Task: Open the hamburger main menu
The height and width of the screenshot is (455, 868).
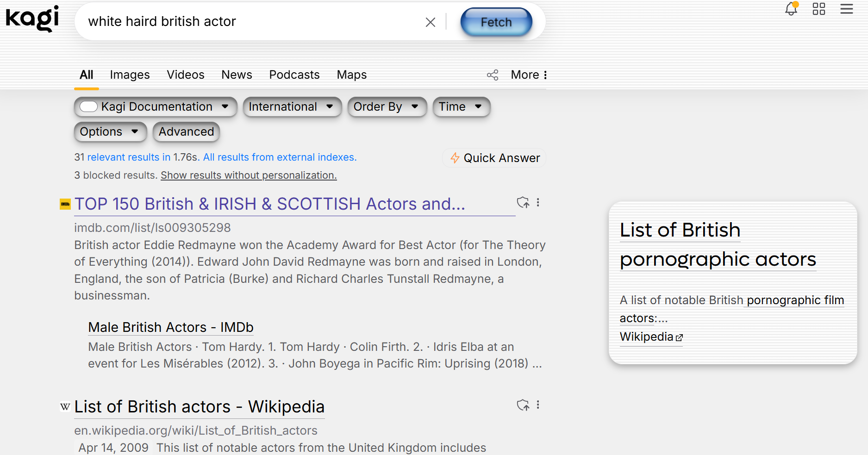Action: tap(847, 9)
